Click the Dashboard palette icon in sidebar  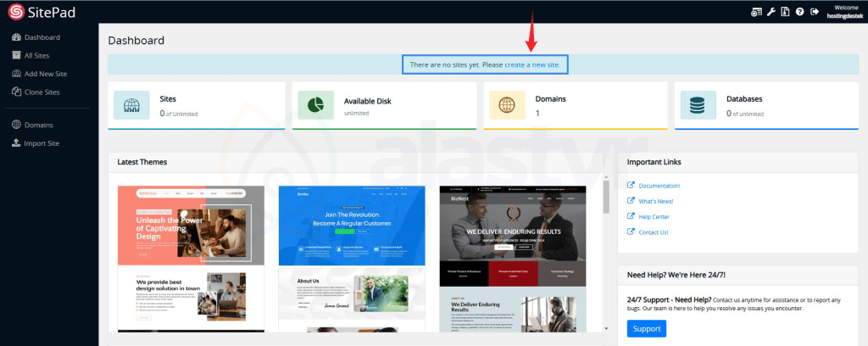(16, 37)
